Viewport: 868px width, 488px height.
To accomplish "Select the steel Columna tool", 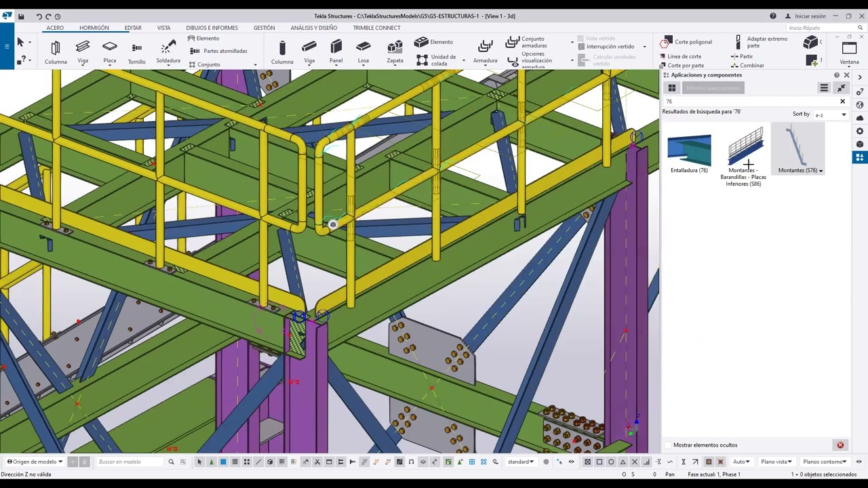I will click(x=56, y=52).
